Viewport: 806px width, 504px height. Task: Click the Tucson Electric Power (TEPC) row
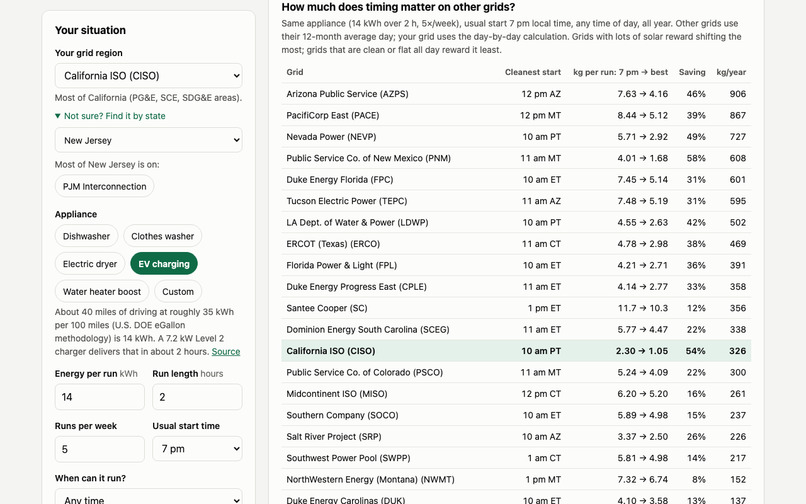[x=516, y=201]
